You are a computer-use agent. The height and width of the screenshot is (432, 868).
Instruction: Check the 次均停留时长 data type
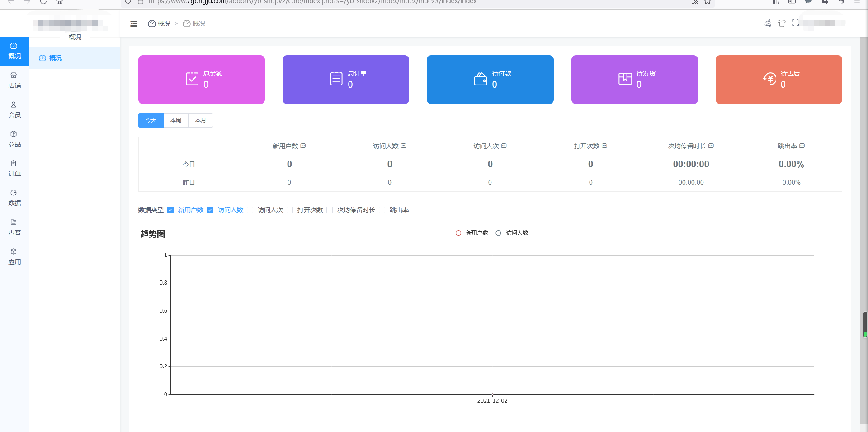point(330,210)
